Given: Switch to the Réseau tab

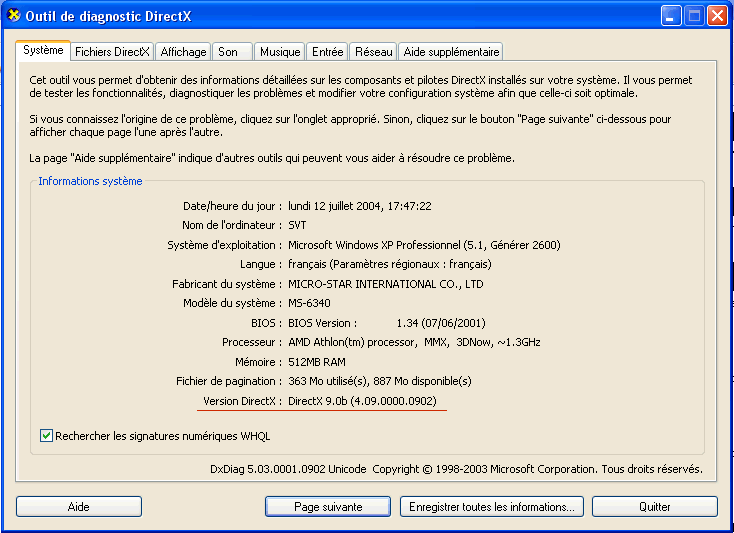Looking at the screenshot, I should point(374,52).
